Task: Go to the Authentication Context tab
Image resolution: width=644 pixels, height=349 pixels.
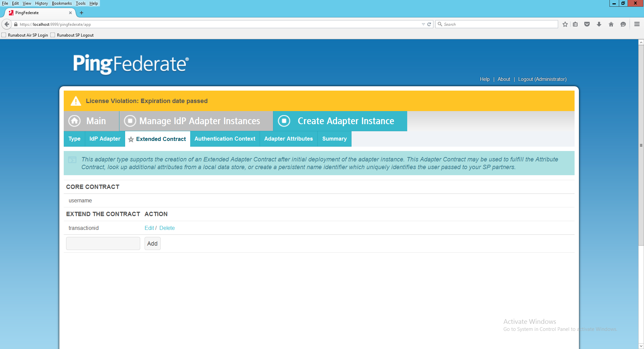Action: pos(225,139)
